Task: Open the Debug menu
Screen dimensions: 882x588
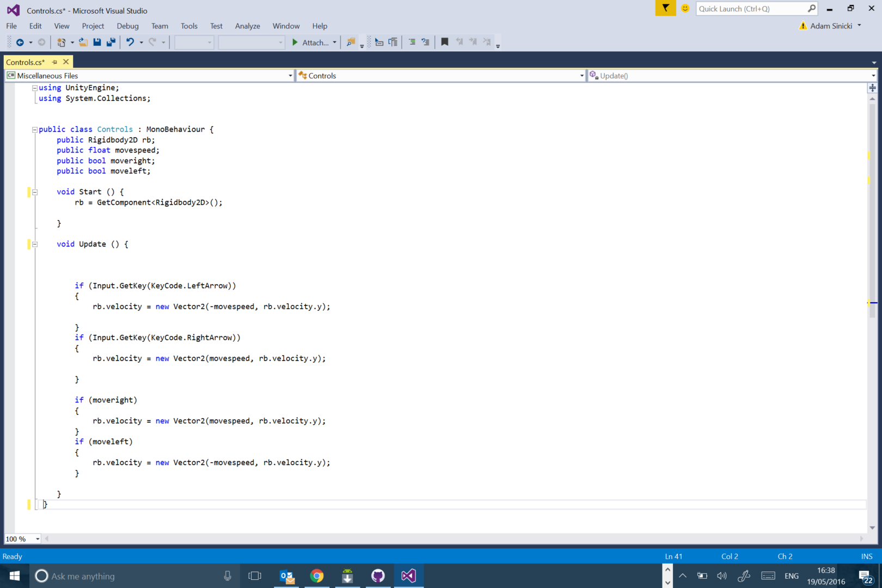Action: coord(127,26)
